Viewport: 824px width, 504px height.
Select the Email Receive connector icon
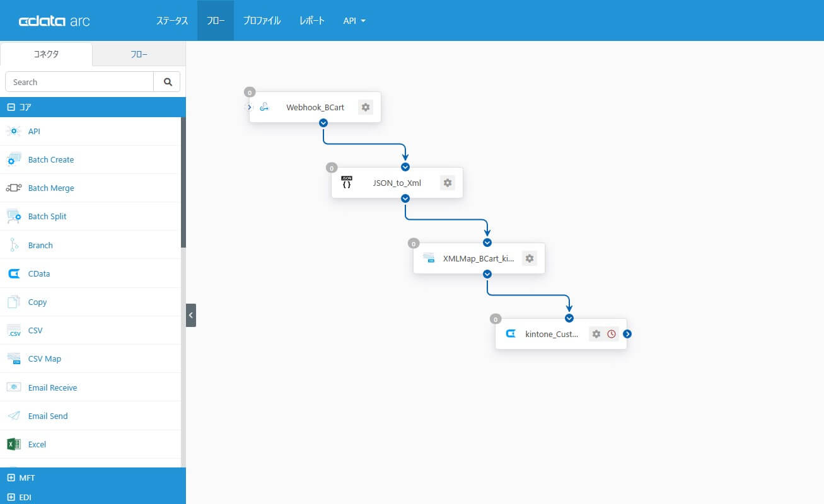tap(13, 387)
